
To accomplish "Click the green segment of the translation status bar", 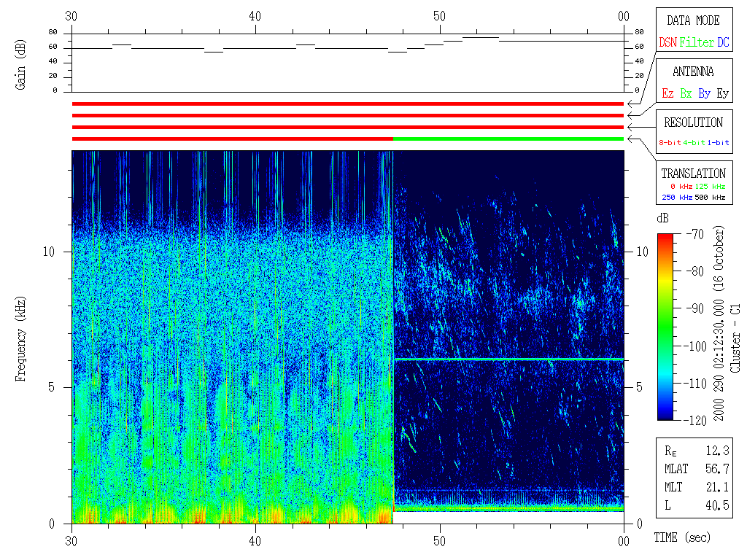I will (508, 139).
